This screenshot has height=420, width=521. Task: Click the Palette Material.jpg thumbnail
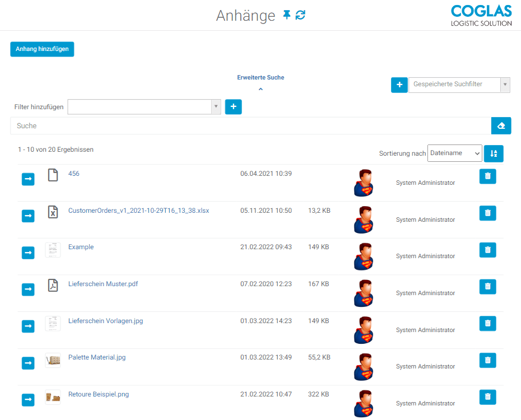(53, 360)
